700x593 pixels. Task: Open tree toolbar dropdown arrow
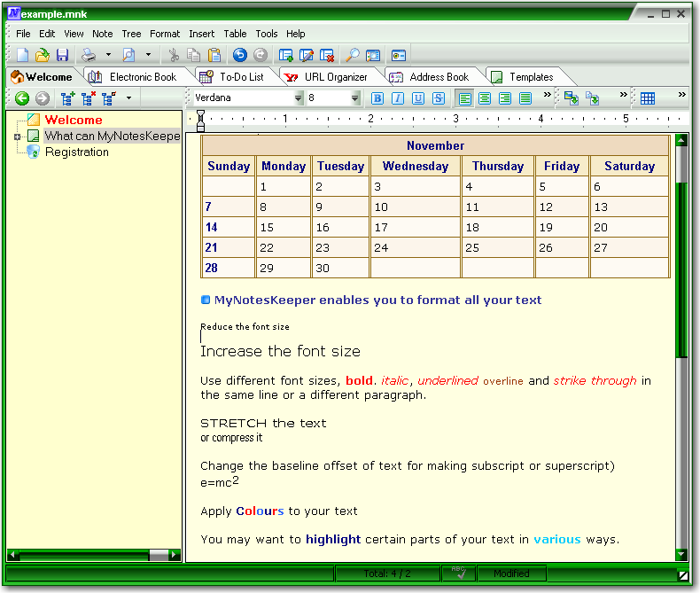(x=128, y=98)
